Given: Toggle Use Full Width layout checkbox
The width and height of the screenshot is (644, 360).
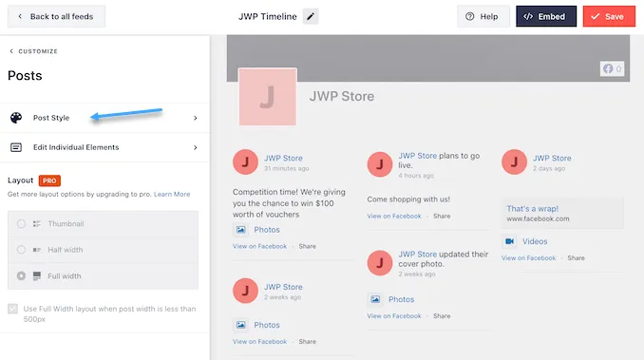Looking at the screenshot, I should (x=12, y=309).
